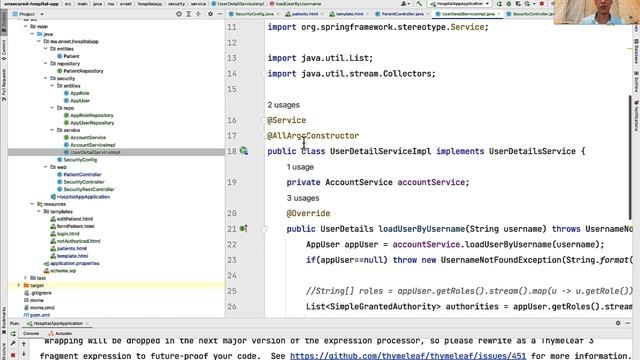Close the UserDetailServiceImpl.java editor tab

498,14
